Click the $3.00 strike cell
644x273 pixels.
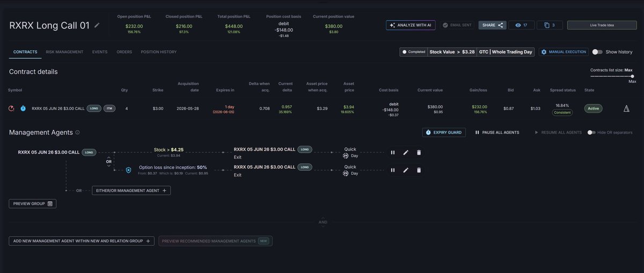coord(157,108)
